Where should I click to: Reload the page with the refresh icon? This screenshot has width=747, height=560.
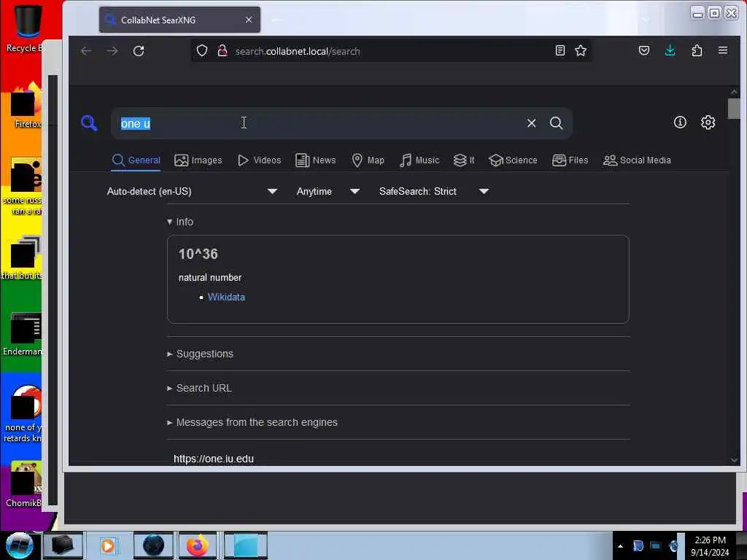pos(139,51)
